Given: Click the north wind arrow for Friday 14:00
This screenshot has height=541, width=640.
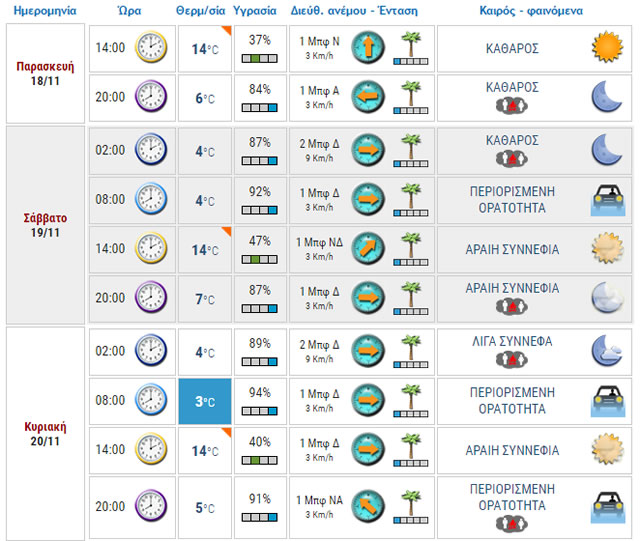Looking at the screenshot, I should (367, 47).
